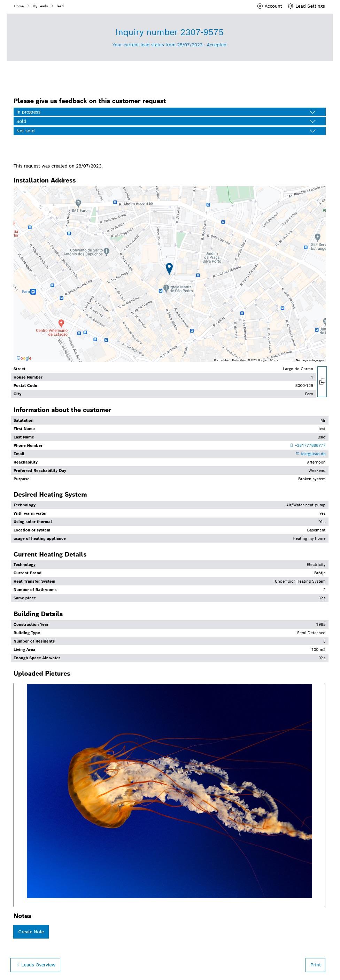Click the blue map location pin

169,269
